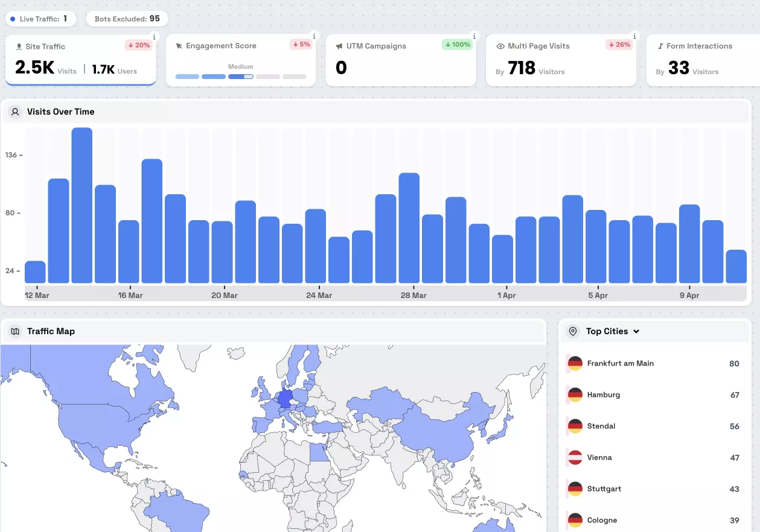Click the tallest bar in Visits Over Time

coord(81,205)
